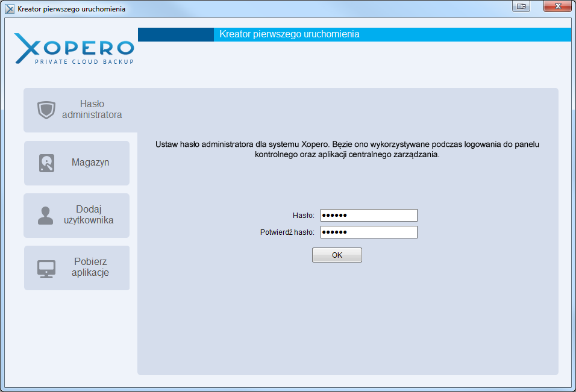Open the Hasło administratora step
This screenshot has height=392, width=576.
(x=92, y=110)
